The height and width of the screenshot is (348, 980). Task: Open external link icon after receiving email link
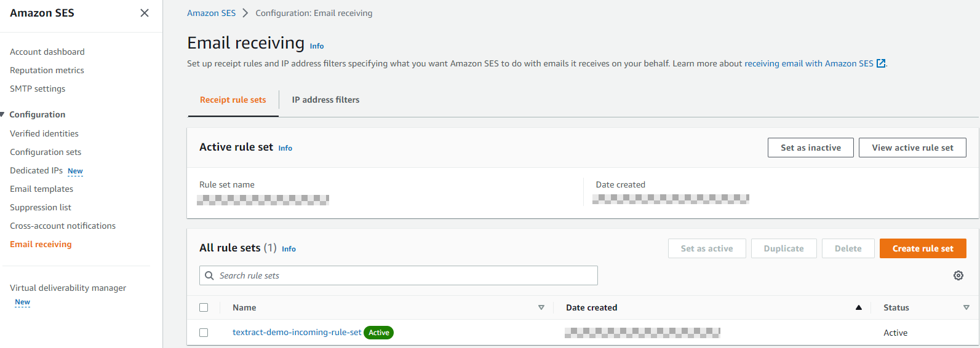(881, 63)
